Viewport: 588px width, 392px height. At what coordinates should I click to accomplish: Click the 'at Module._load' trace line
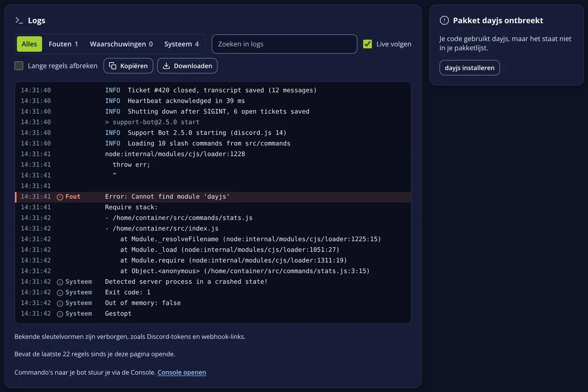pyautogui.click(x=213, y=250)
